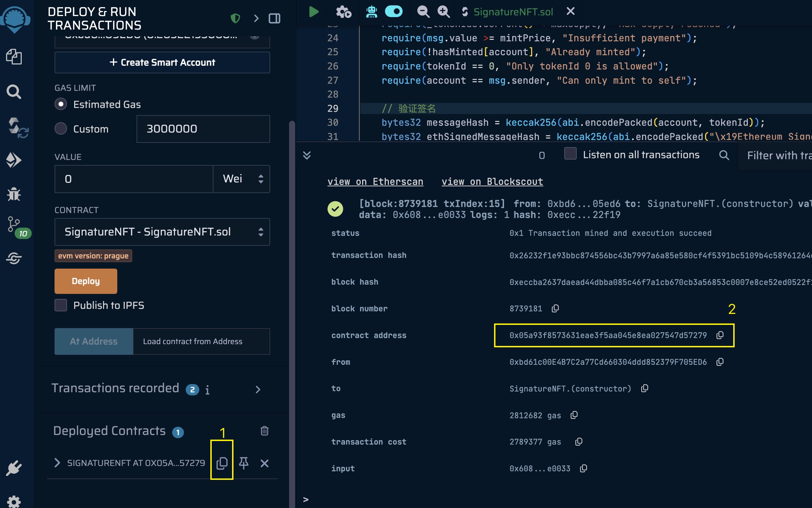Copy the input data value
This screenshot has width=812, height=508.
[x=584, y=468]
